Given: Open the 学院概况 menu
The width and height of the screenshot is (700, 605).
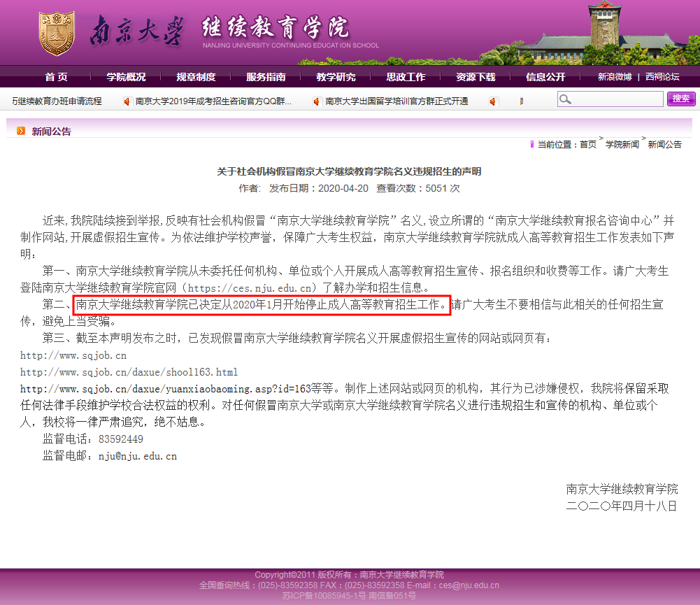Looking at the screenshot, I should coord(126,77).
